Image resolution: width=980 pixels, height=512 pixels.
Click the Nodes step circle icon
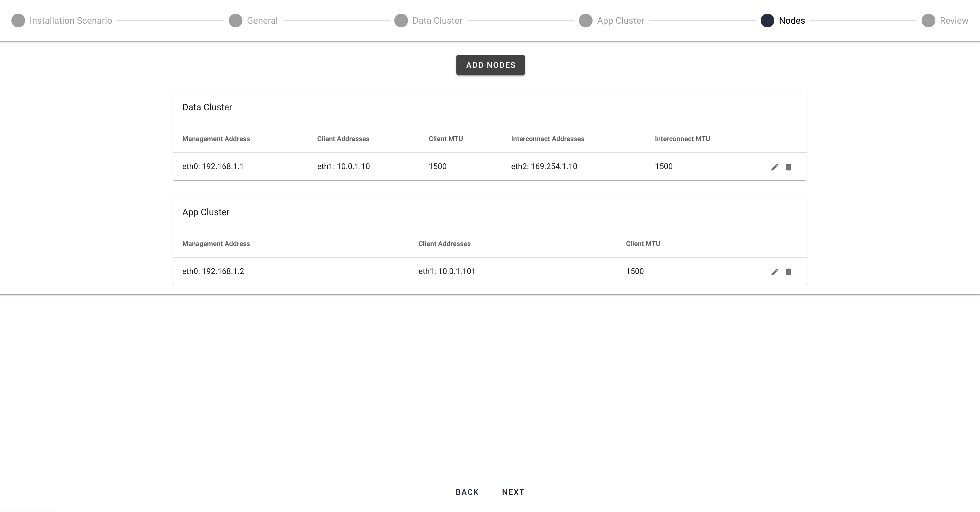767,21
